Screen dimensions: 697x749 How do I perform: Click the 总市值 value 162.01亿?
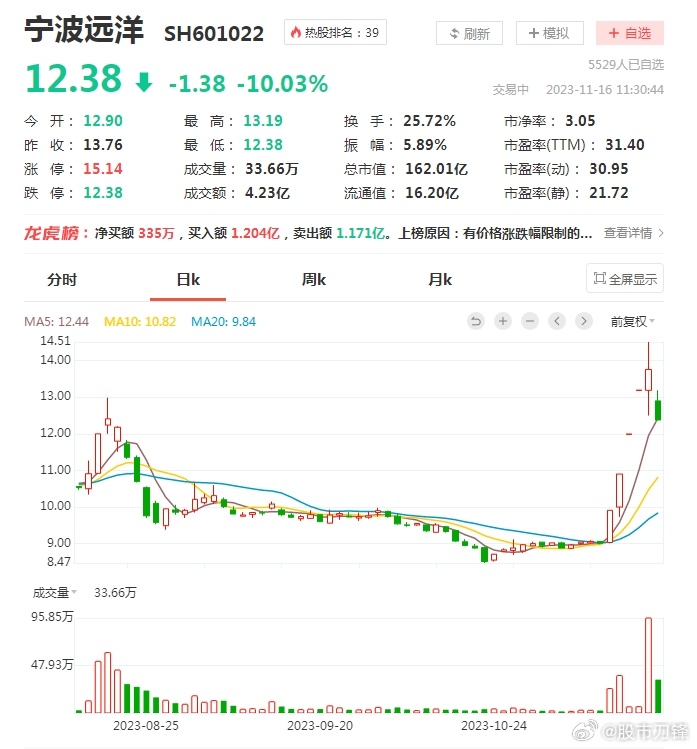(x=436, y=169)
